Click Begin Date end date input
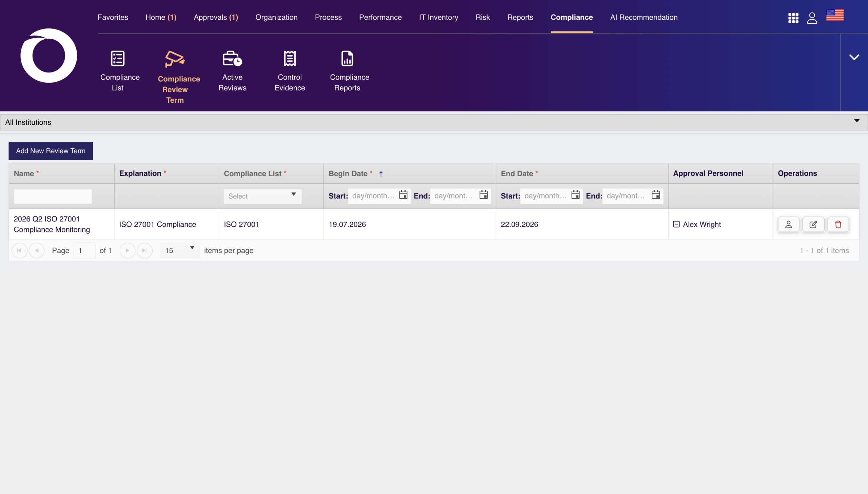The image size is (868, 494). 454,196
